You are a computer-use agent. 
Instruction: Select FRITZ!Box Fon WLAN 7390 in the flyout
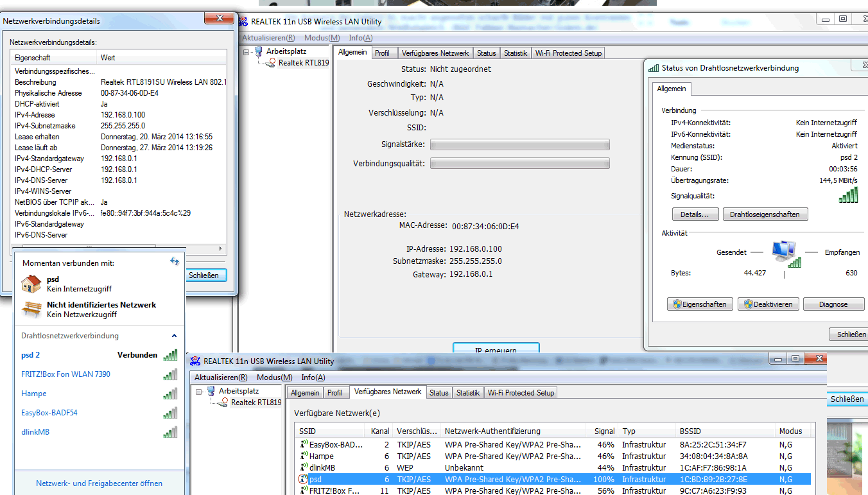tap(99, 374)
